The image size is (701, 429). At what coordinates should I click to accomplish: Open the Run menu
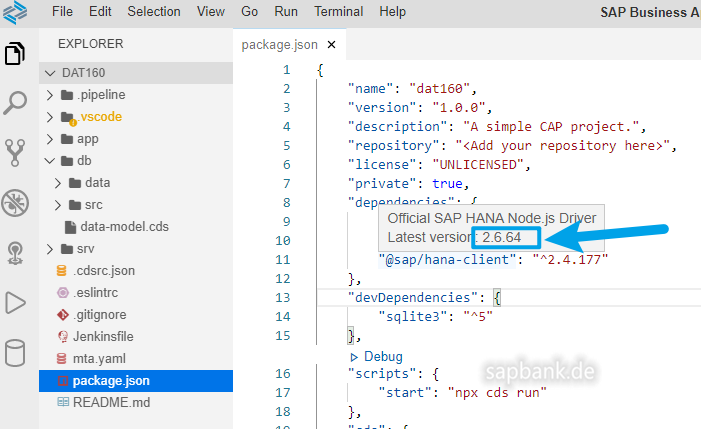tap(286, 11)
